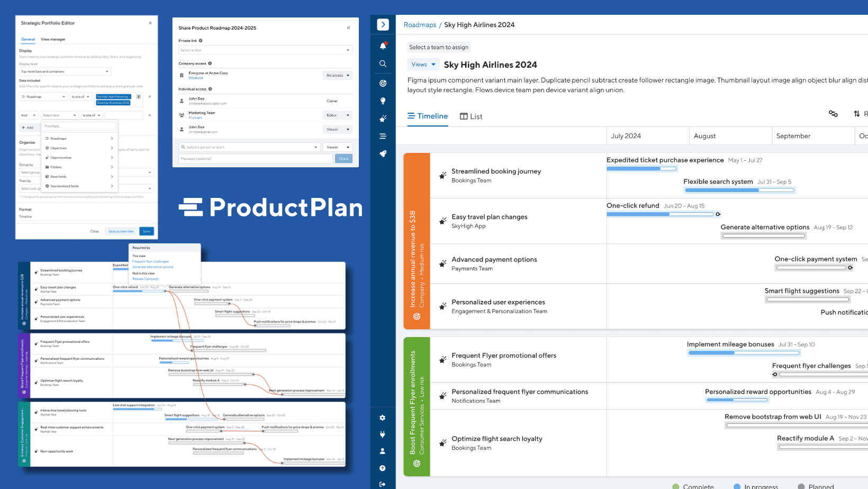Click Expedited ticket purchase experience progress bar
The width and height of the screenshot is (868, 489).
[x=642, y=169]
